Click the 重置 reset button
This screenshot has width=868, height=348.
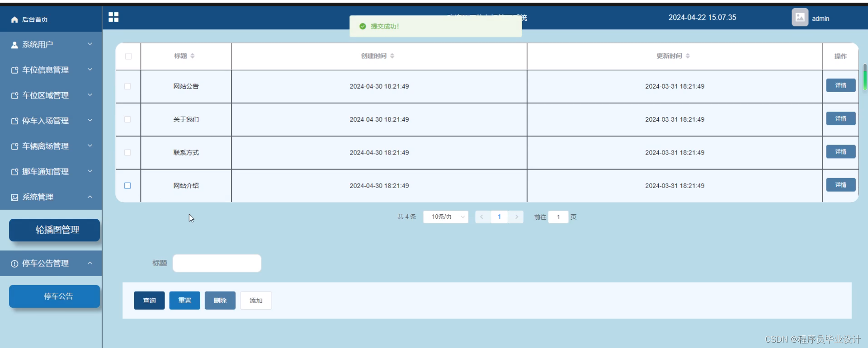click(x=184, y=301)
